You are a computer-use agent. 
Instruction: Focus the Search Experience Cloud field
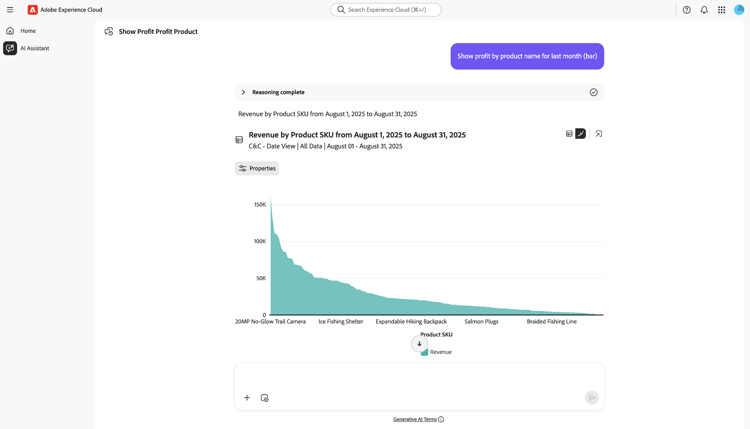tap(386, 10)
